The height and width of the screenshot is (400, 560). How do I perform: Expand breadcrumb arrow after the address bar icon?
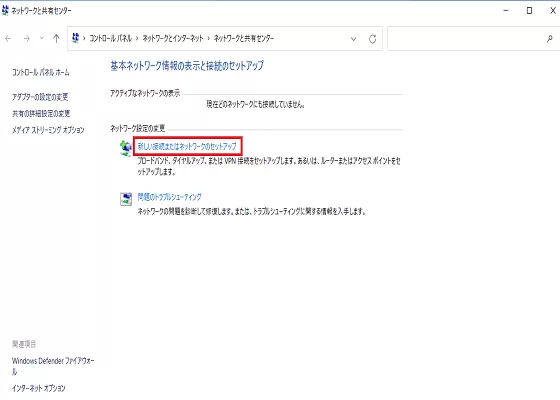tap(84, 38)
